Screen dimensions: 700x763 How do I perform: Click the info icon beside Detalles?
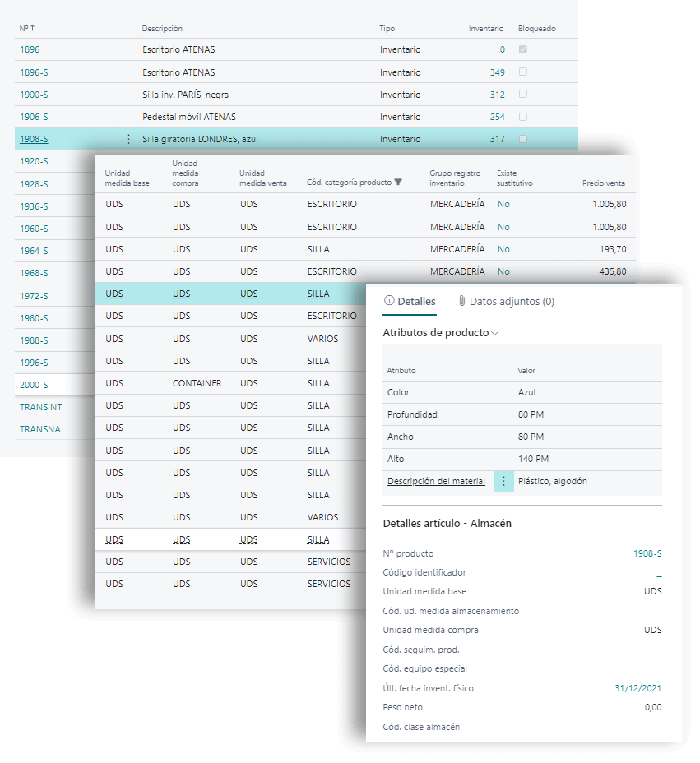(389, 302)
